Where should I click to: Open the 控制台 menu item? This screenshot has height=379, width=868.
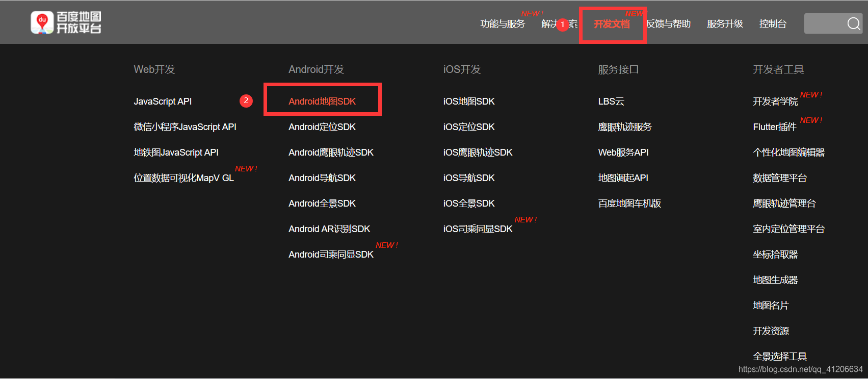[773, 24]
